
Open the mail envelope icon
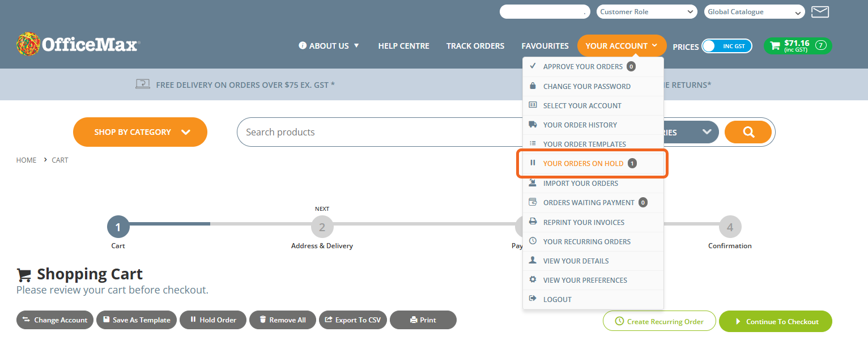[x=820, y=12]
